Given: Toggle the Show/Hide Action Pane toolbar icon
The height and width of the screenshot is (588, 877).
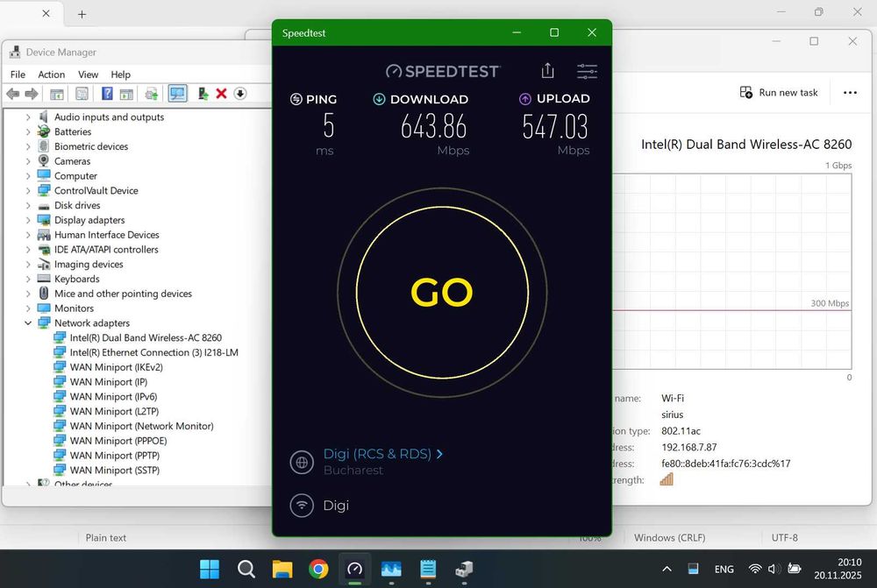Looking at the screenshot, I should coord(126,94).
